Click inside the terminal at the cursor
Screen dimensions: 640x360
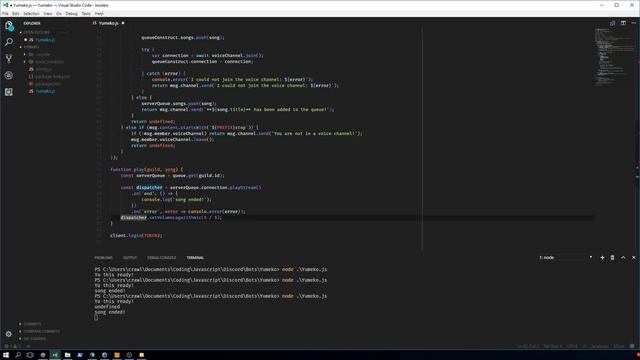96,318
